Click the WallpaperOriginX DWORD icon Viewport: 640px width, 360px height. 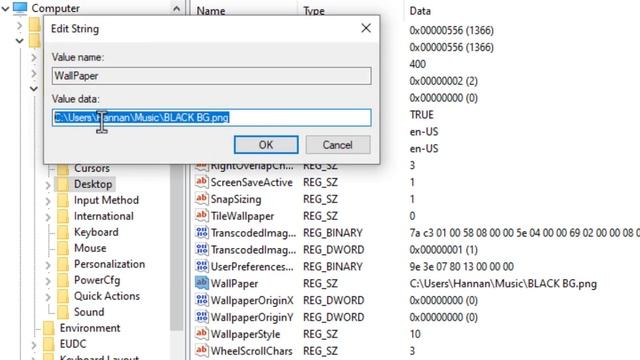202,300
